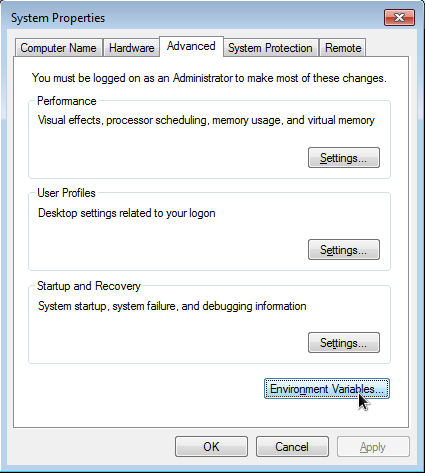The width and height of the screenshot is (425, 473).
Task: Click the Environment Variables button
Action: pos(327,389)
